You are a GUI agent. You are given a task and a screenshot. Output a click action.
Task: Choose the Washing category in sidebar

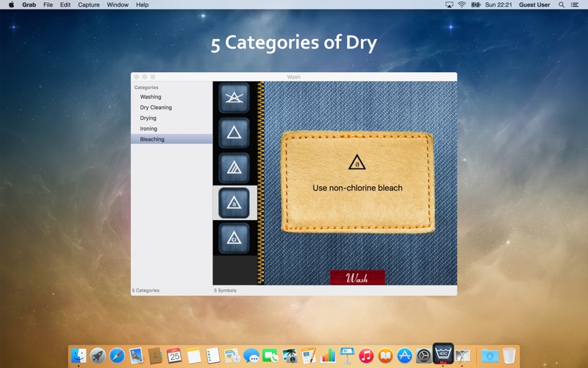click(x=151, y=96)
